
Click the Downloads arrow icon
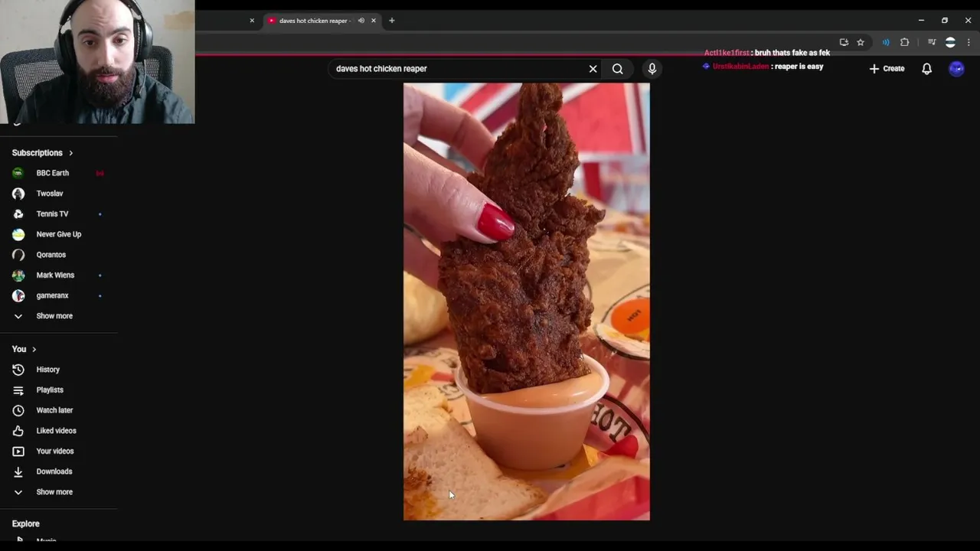click(x=18, y=471)
